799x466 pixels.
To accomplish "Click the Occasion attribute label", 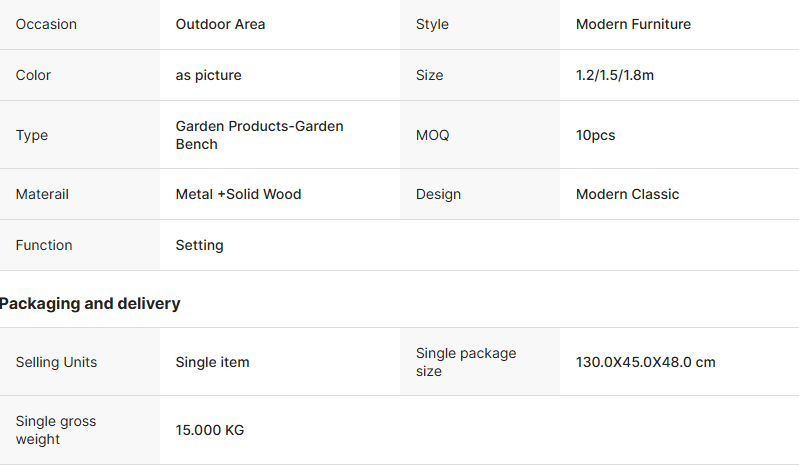I will coord(46,24).
